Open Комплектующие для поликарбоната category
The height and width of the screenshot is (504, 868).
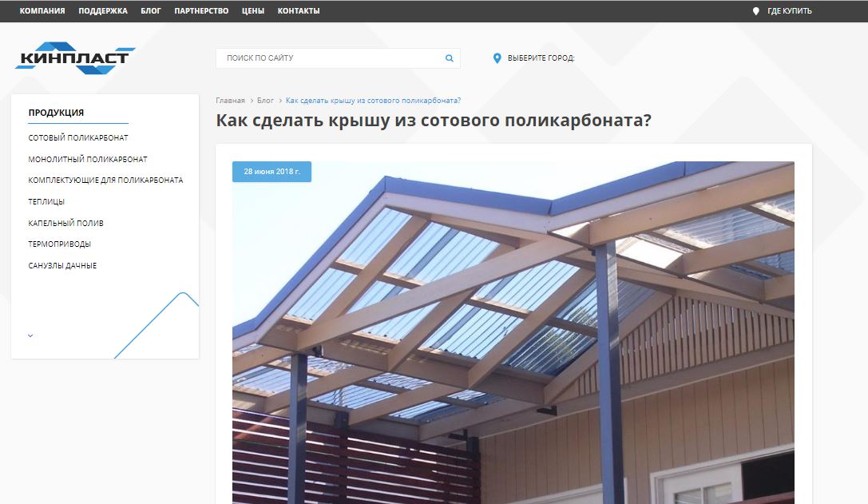pos(105,181)
